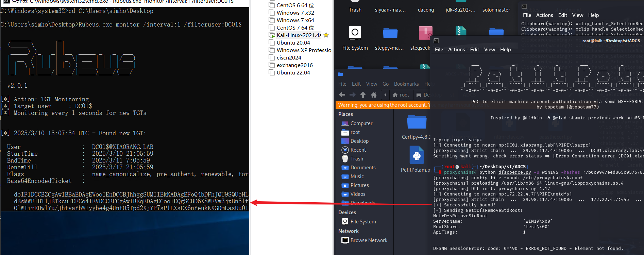The height and width of the screenshot is (255, 644).
Task: Click the siyuan-mas... desktop label
Action: pyautogui.click(x=390, y=10)
